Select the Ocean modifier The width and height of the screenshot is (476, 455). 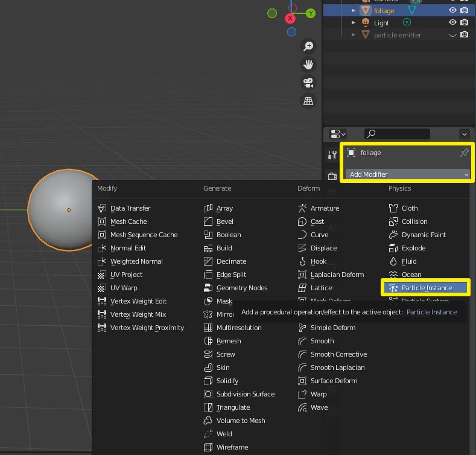pyautogui.click(x=405, y=275)
